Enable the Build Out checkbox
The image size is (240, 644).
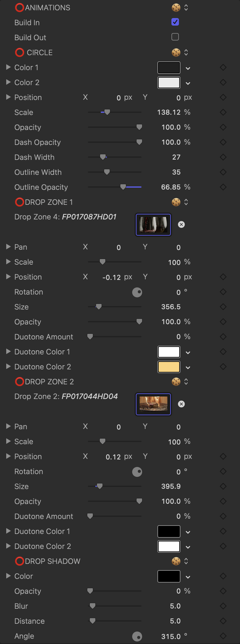click(175, 37)
